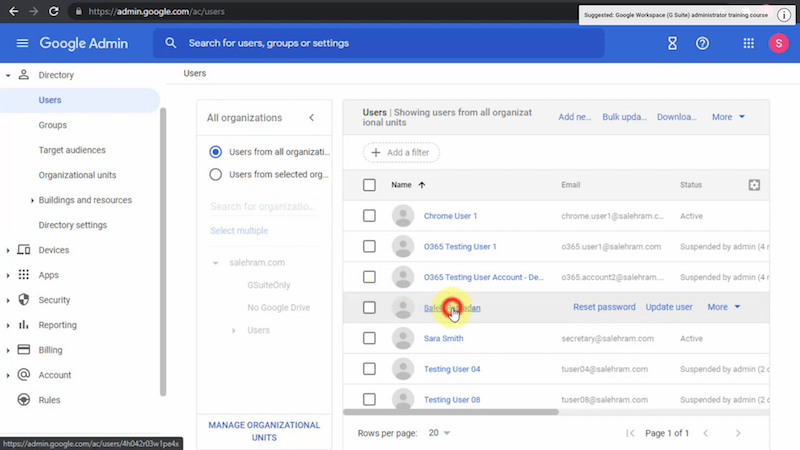Expand the Users org unit arrow
800x450 pixels.
pyautogui.click(x=234, y=331)
